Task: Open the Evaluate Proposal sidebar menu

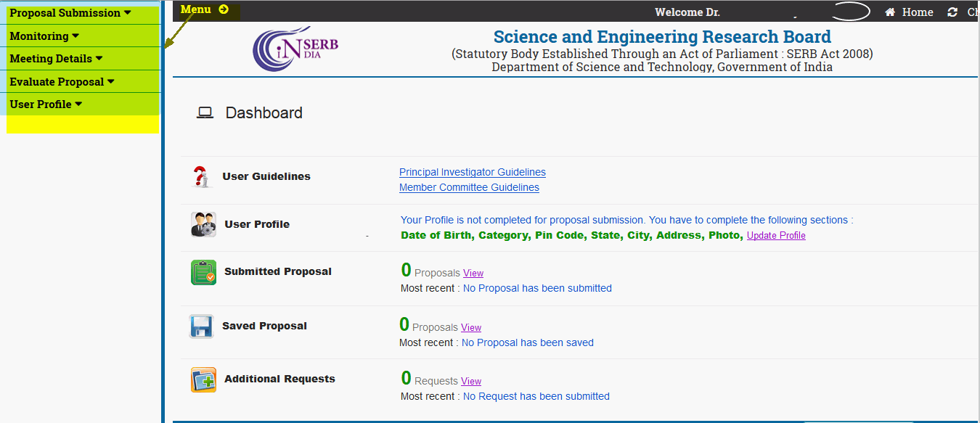Action: coord(62,82)
